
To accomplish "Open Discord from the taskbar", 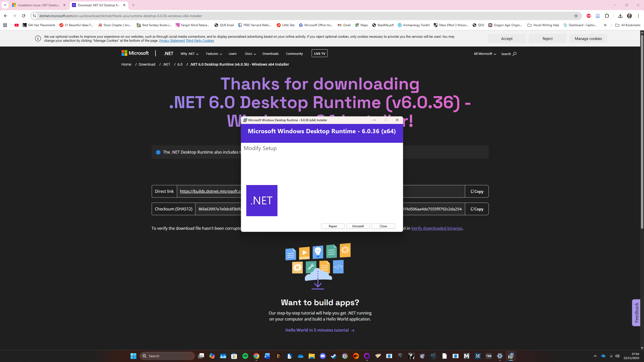I will [323, 356].
